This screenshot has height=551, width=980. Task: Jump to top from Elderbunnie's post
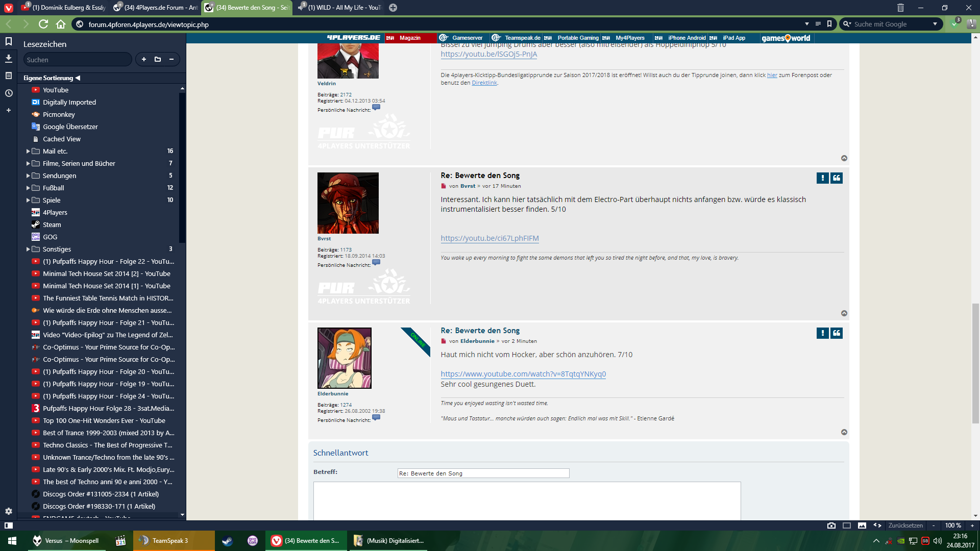(844, 432)
